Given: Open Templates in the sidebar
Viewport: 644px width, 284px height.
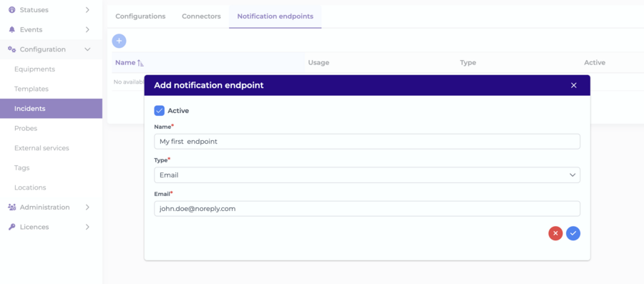Looking at the screenshot, I should (x=31, y=89).
